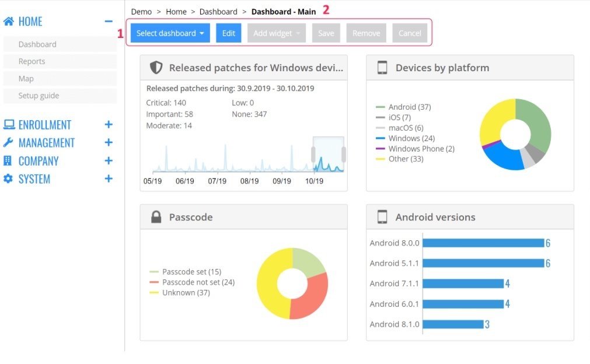Click the shield icon in Released patches widget
The image size is (590, 364).
pyautogui.click(x=156, y=68)
